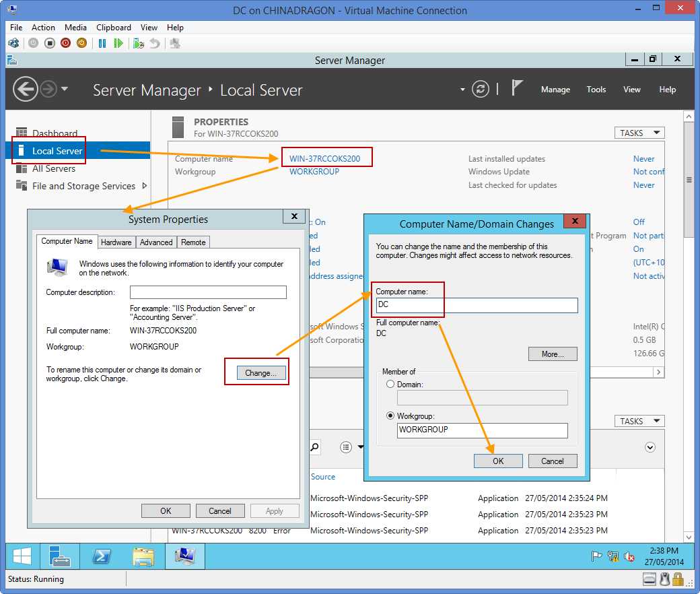Image resolution: width=700 pixels, height=594 pixels.
Task: Select Dashboard in the sidebar
Action: click(x=55, y=133)
